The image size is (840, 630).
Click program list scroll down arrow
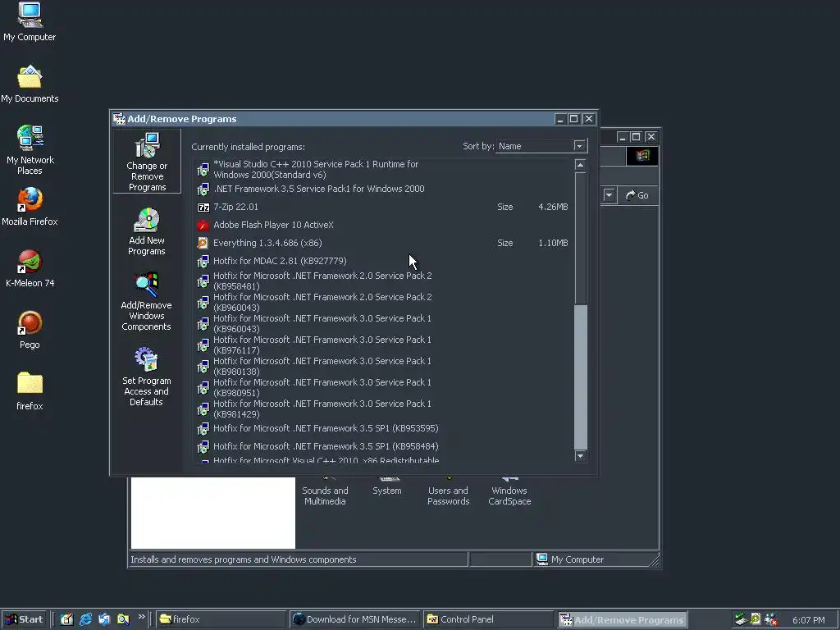click(x=580, y=456)
